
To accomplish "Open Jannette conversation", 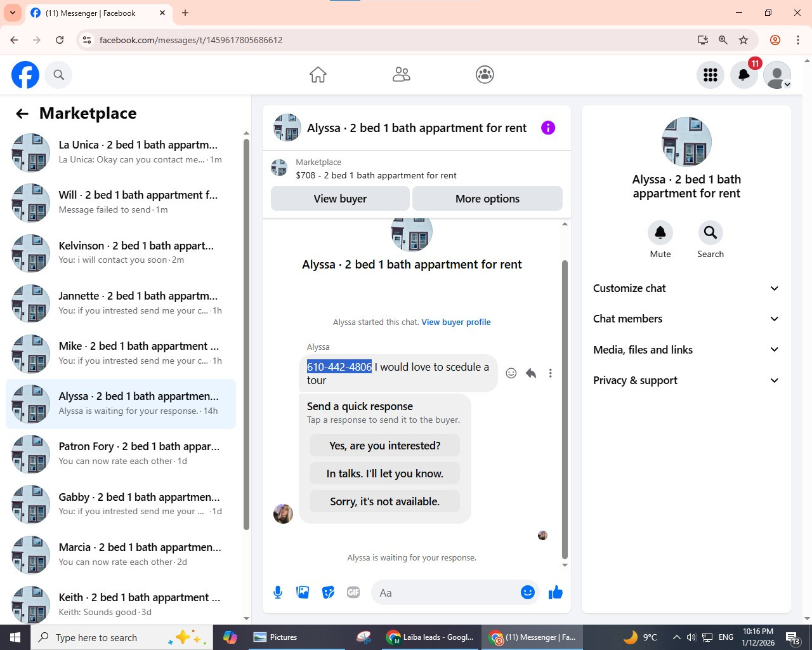I will pos(121,303).
